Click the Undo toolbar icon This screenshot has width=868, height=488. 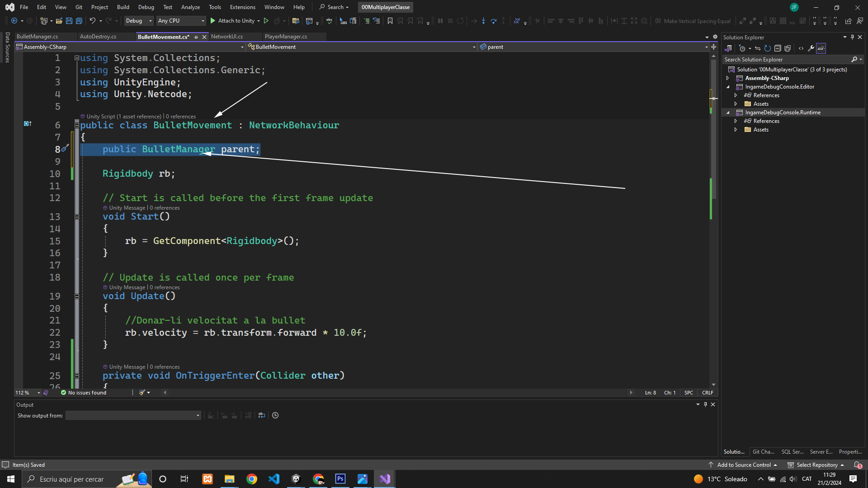point(92,21)
